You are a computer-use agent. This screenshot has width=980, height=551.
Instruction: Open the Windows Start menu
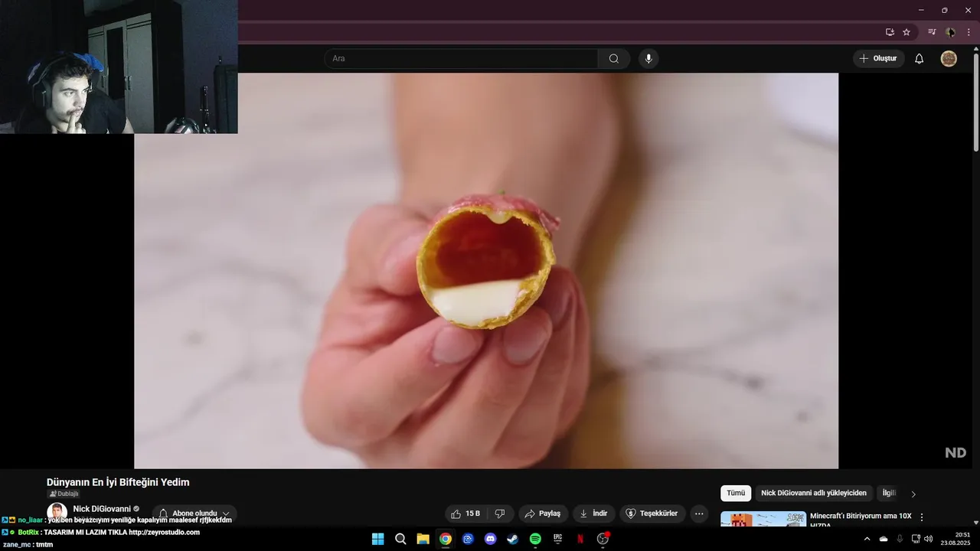[377, 539]
